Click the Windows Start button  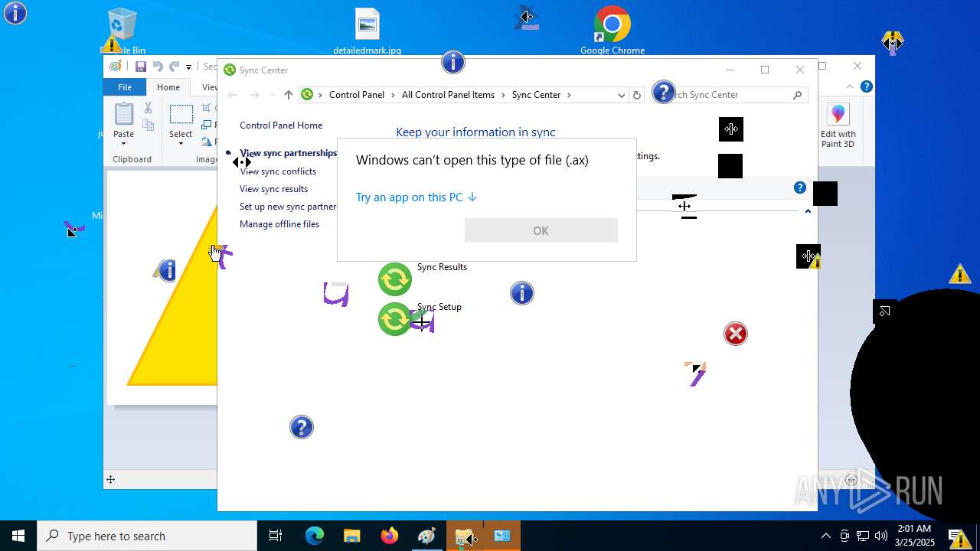(x=18, y=536)
